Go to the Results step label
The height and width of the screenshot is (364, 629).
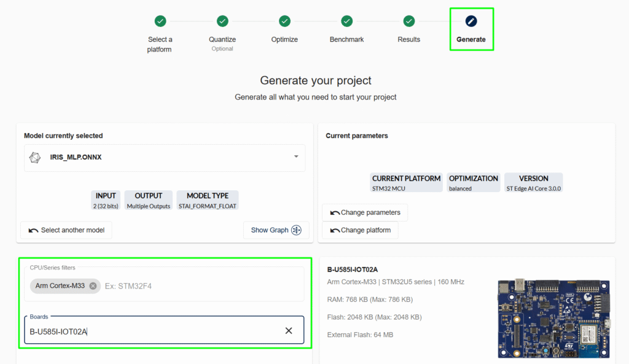[x=408, y=39]
